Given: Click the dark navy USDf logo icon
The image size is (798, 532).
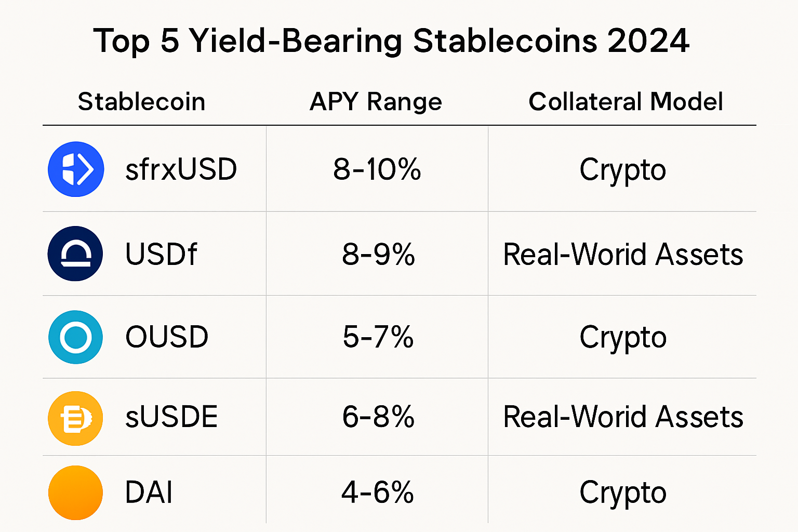Looking at the screenshot, I should click(75, 254).
